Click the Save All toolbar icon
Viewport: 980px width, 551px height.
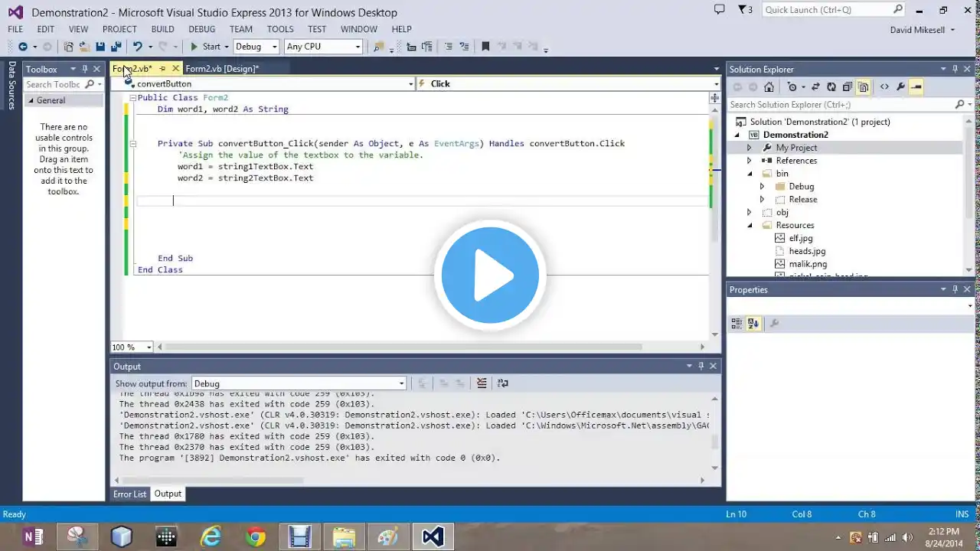pyautogui.click(x=116, y=47)
